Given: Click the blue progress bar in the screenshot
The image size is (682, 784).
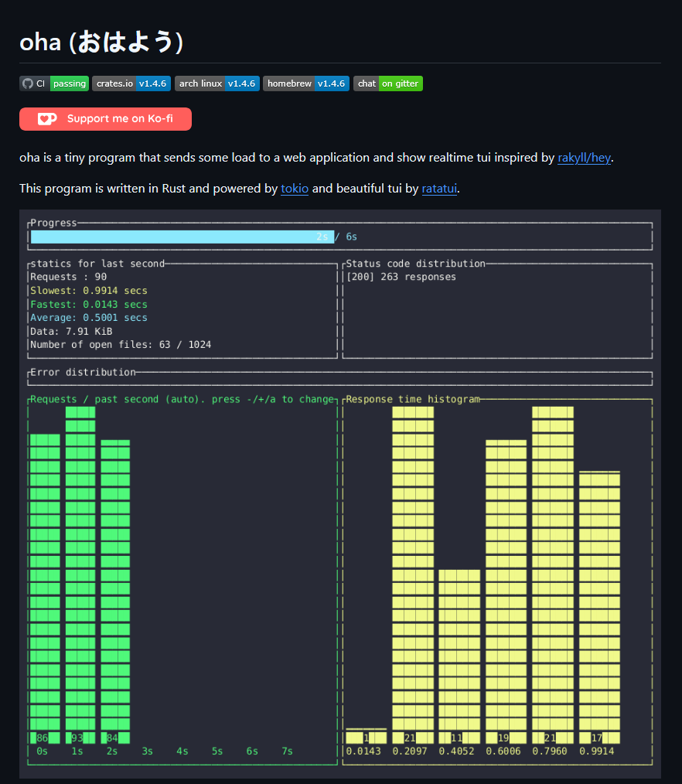Looking at the screenshot, I should (x=182, y=237).
